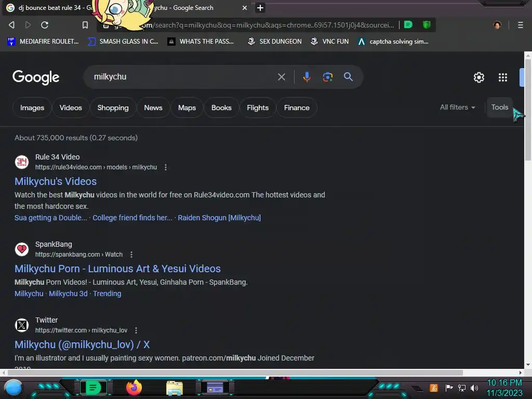Click the Twitter X favicon
Screen dimensions: 532x399
[x=22, y=325]
